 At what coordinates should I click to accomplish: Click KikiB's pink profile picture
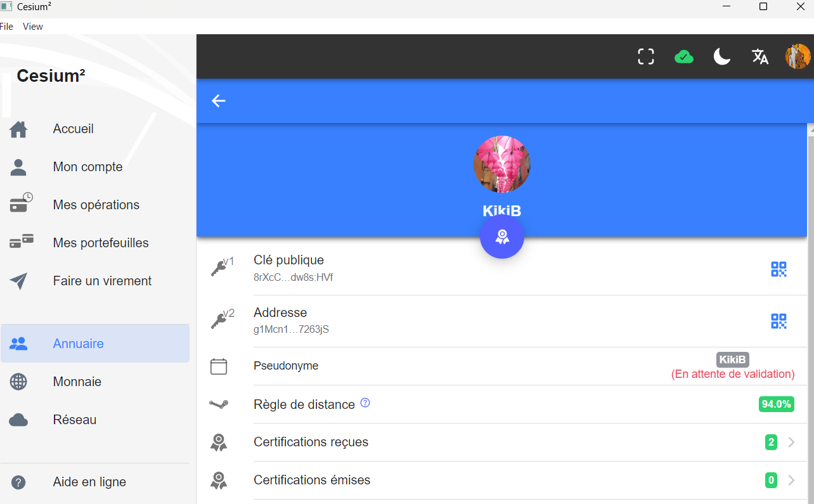click(501, 164)
